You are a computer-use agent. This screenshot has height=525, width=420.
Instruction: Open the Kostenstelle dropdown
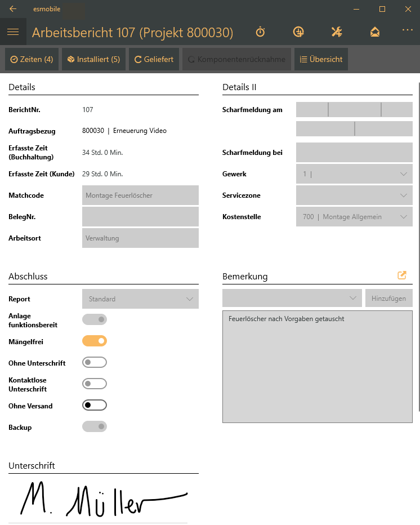pyautogui.click(x=354, y=217)
